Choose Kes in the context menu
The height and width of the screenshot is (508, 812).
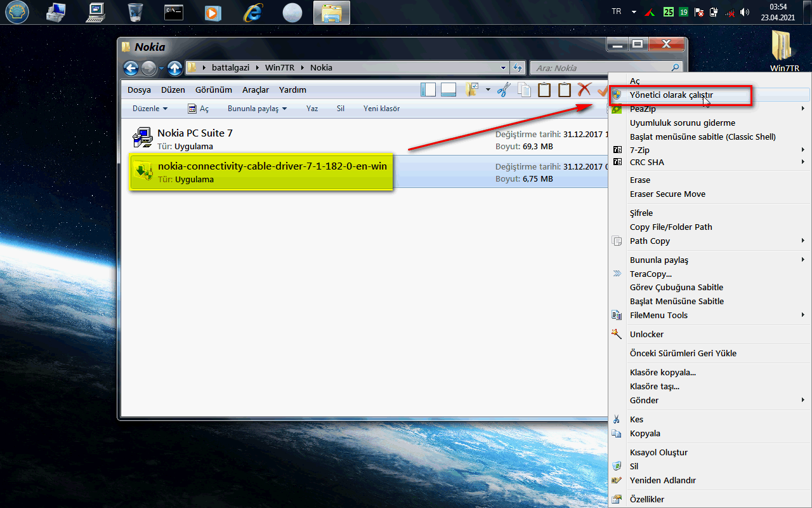(709, 419)
